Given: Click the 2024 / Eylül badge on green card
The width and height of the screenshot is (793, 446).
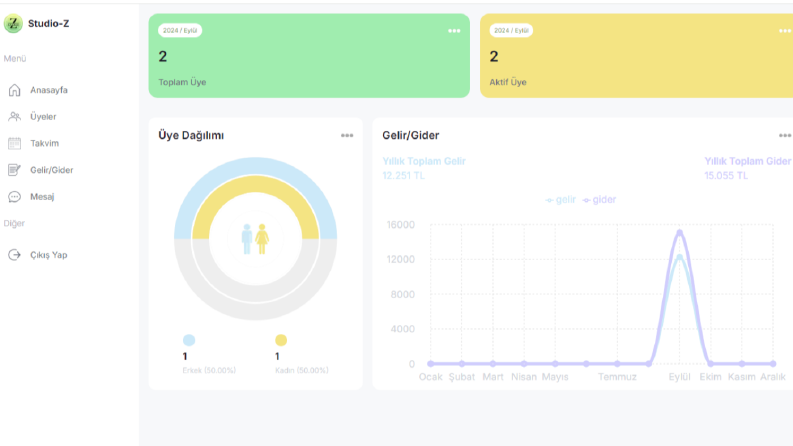Looking at the screenshot, I should 180,30.
